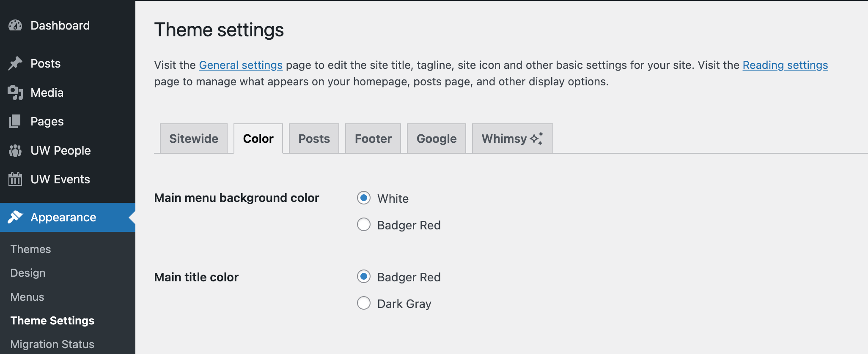Select Badger Red for main menu background

click(363, 225)
